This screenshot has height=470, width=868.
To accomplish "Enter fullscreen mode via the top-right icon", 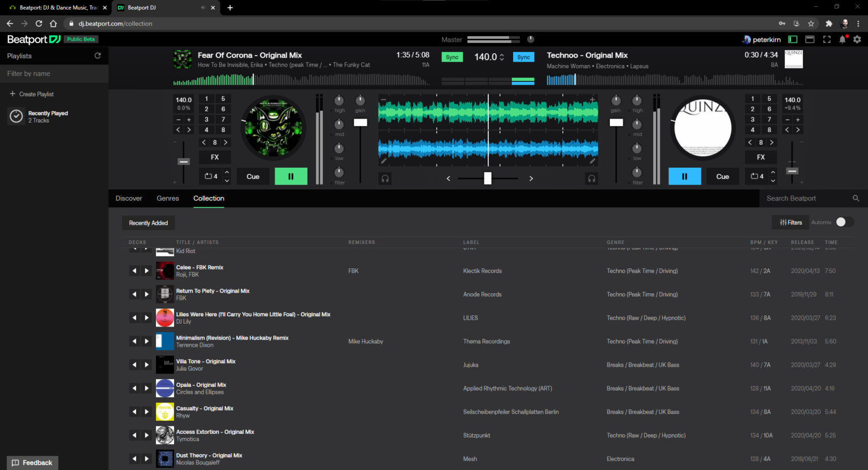I will (x=826, y=40).
